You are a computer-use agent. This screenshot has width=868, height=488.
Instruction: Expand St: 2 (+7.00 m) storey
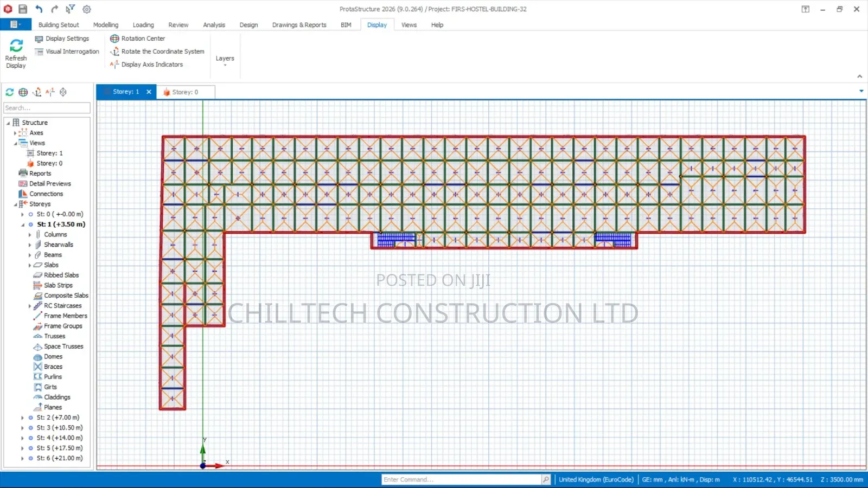tap(22, 418)
